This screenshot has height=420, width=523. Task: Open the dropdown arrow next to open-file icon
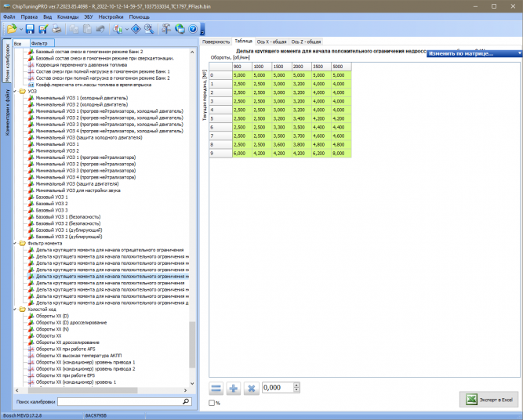(21, 29)
